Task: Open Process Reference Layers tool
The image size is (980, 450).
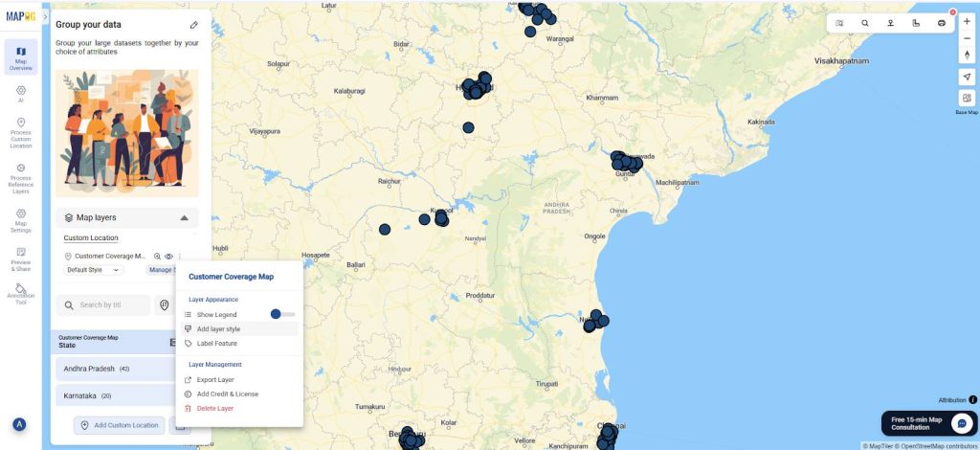Action: pos(21,178)
